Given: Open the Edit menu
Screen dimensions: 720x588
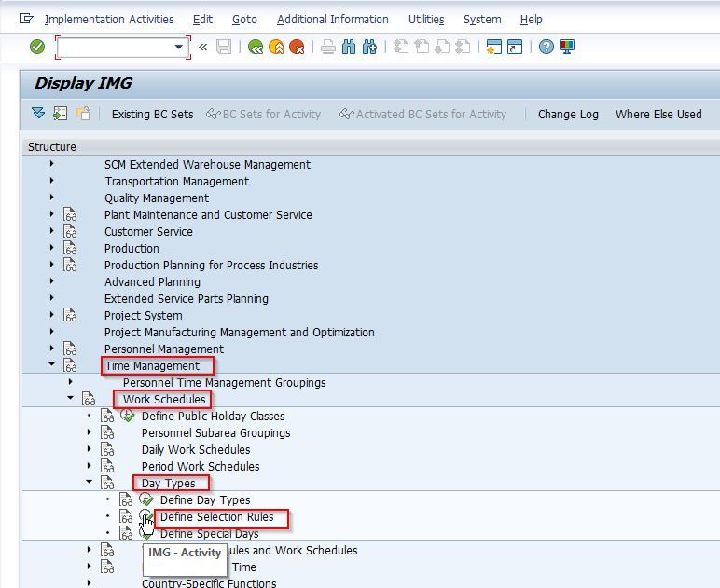Looking at the screenshot, I should coord(202,20).
